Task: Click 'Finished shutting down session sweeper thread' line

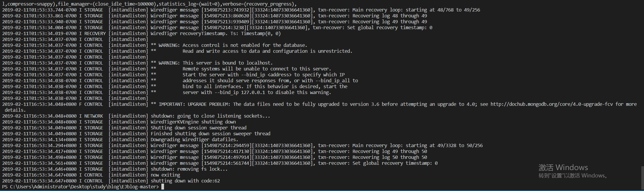Action: coord(210,134)
